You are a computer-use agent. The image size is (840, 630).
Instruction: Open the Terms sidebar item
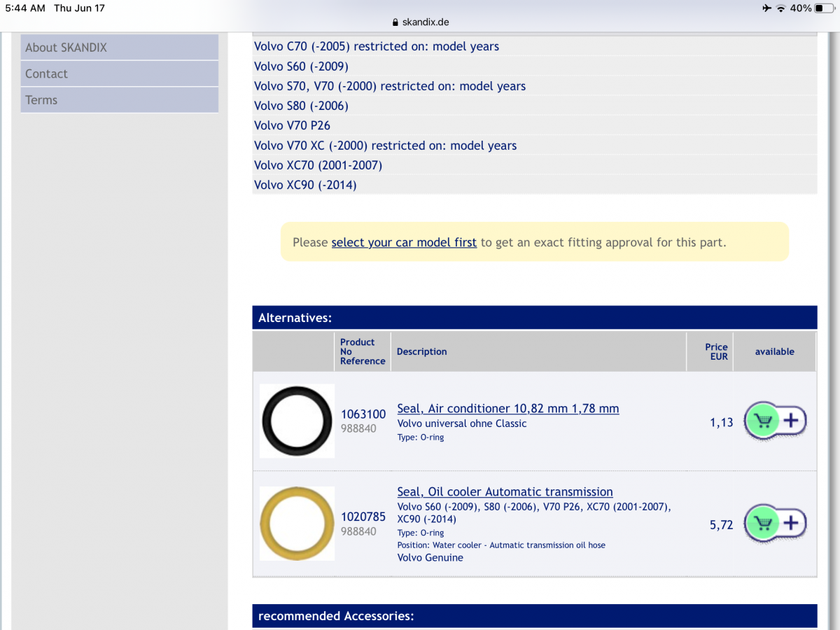pos(120,100)
